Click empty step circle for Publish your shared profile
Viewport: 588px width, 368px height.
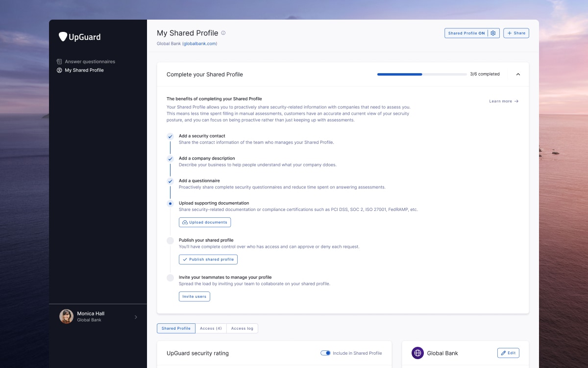[x=171, y=240]
